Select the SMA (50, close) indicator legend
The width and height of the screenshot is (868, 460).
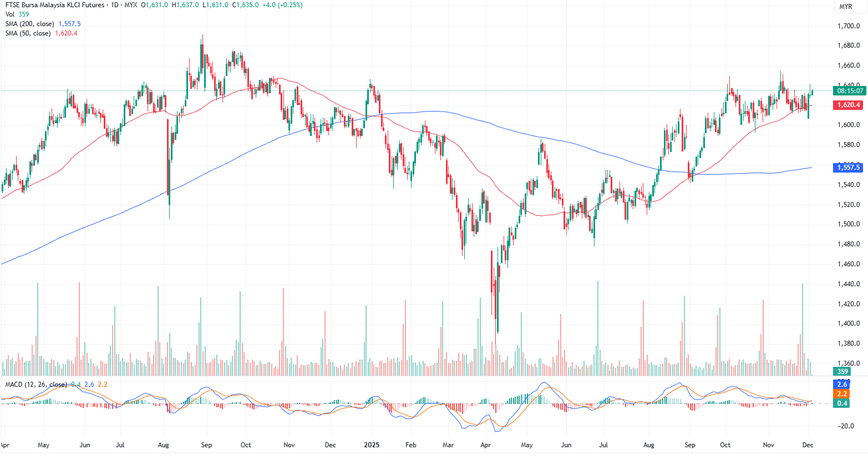pos(28,33)
